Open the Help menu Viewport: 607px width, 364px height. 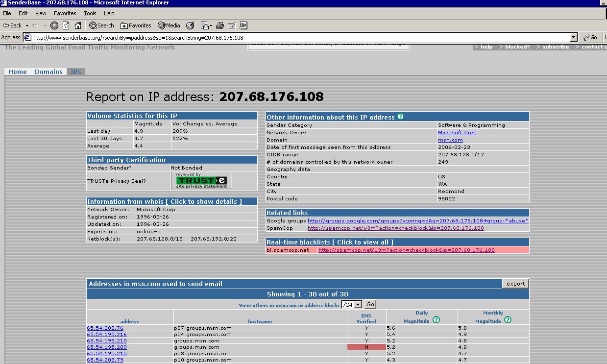[109, 13]
